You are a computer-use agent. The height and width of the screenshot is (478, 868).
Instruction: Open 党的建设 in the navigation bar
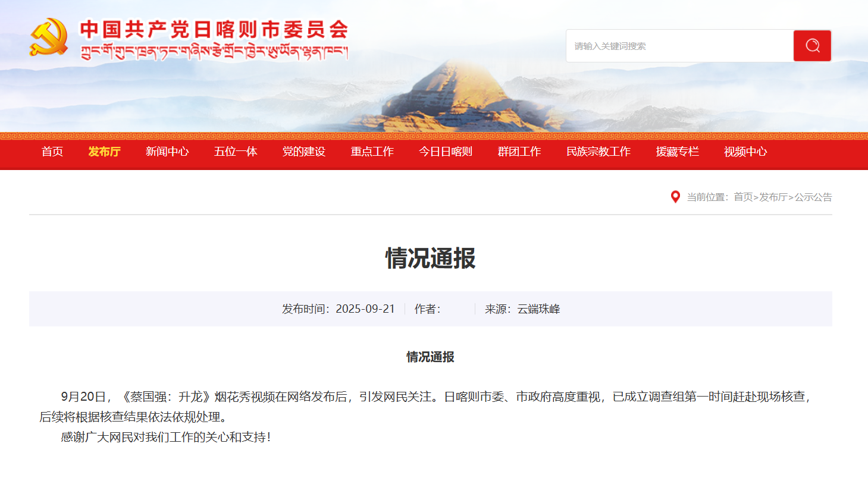coord(304,152)
